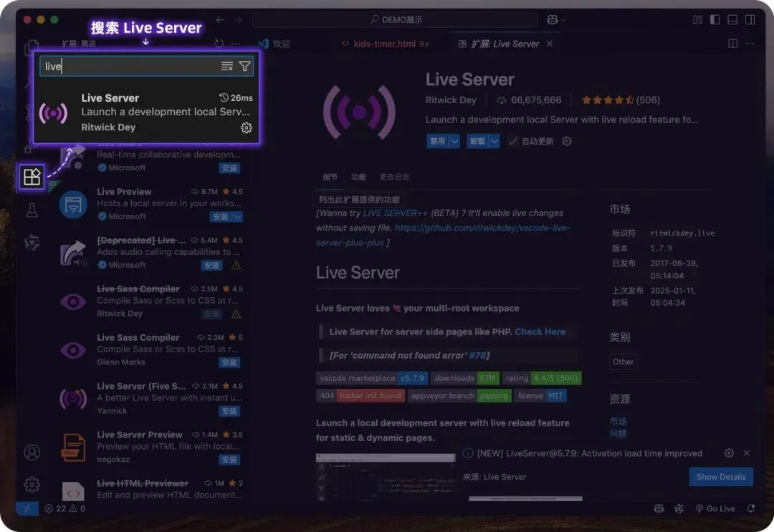This screenshot has height=532, width=774.
Task: Close the 扩展: Live Server tab
Action: [550, 44]
